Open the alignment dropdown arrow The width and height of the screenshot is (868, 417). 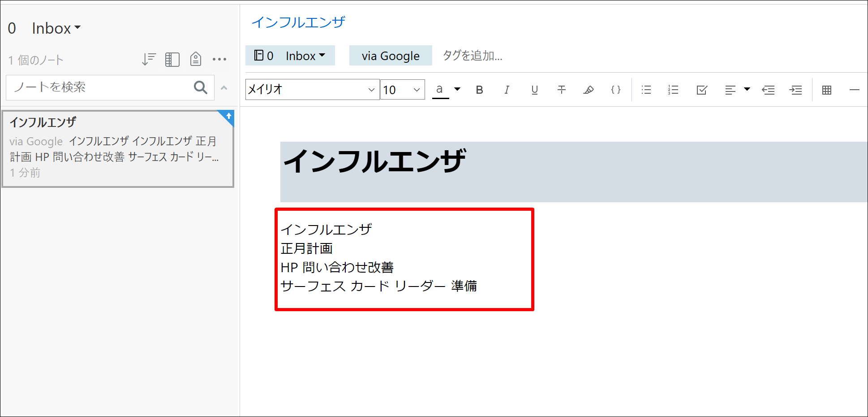coord(747,89)
